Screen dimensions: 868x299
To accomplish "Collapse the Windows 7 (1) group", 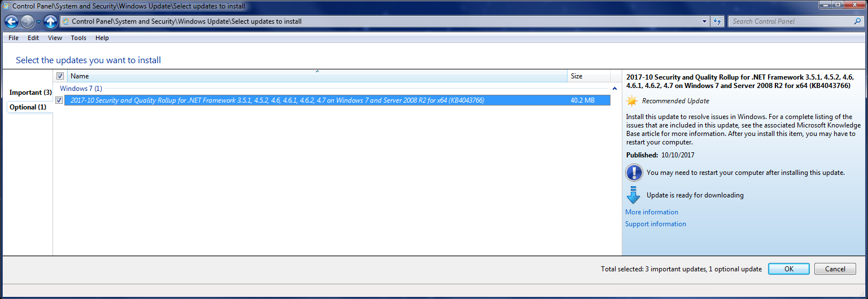I will [614, 89].
